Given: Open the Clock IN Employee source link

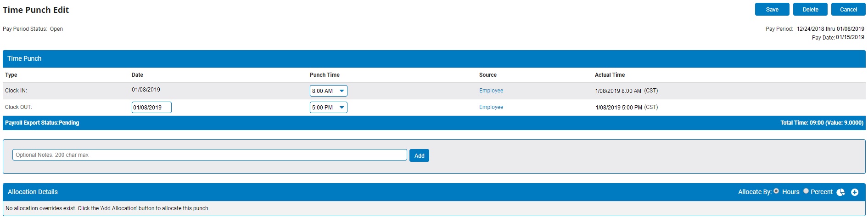Looking at the screenshot, I should 491,91.
